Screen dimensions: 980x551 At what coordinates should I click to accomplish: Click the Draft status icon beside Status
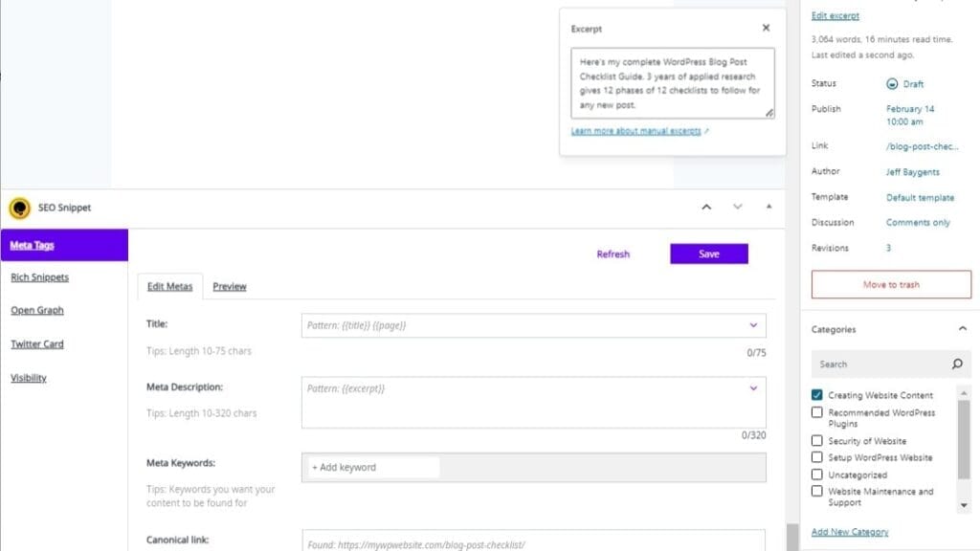[x=890, y=84]
